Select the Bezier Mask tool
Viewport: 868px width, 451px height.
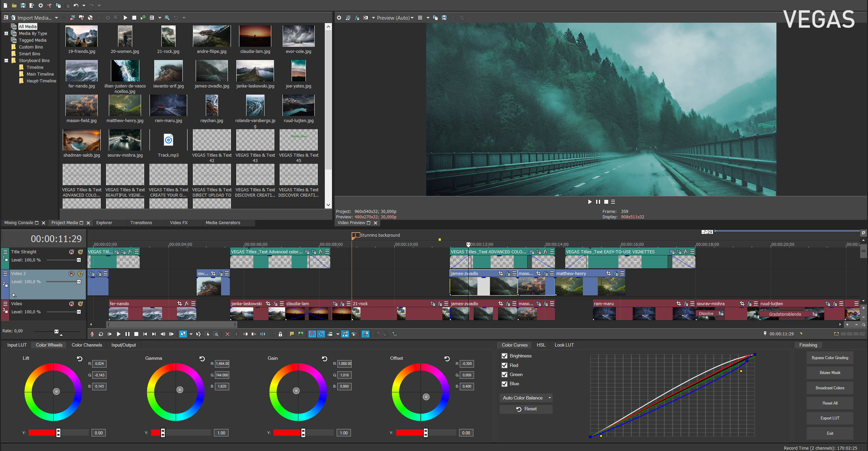coord(830,374)
